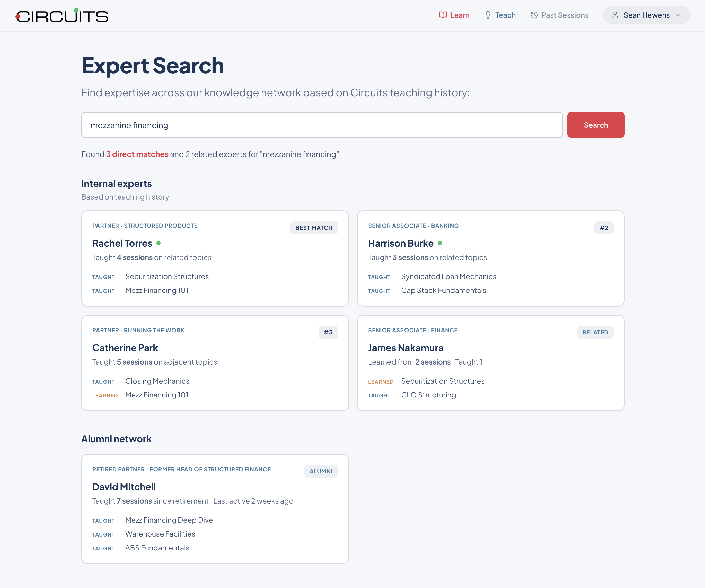Click the BEST MATCH badge
The width and height of the screenshot is (705, 588).
314,228
